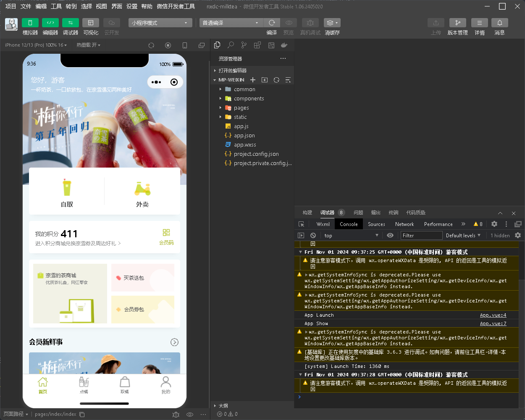Click new folder icon in MP-WEIXIN
Screen dimensions: 525x420
pos(265,80)
